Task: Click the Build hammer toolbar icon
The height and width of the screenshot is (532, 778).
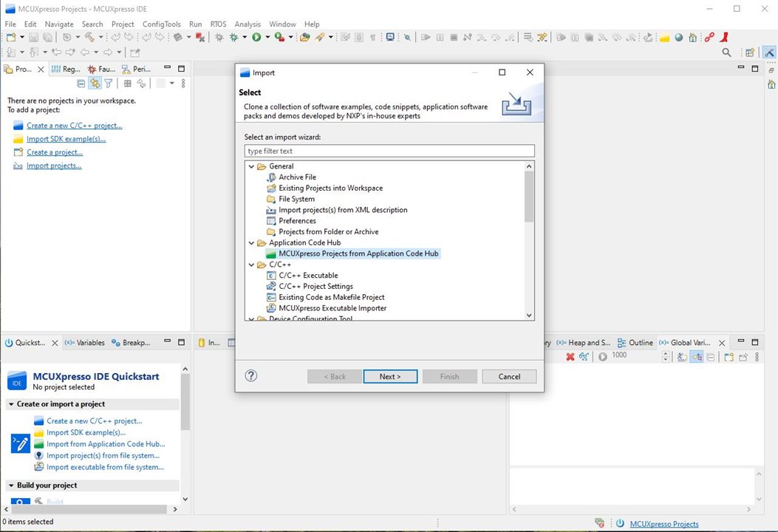Action: 90,37
